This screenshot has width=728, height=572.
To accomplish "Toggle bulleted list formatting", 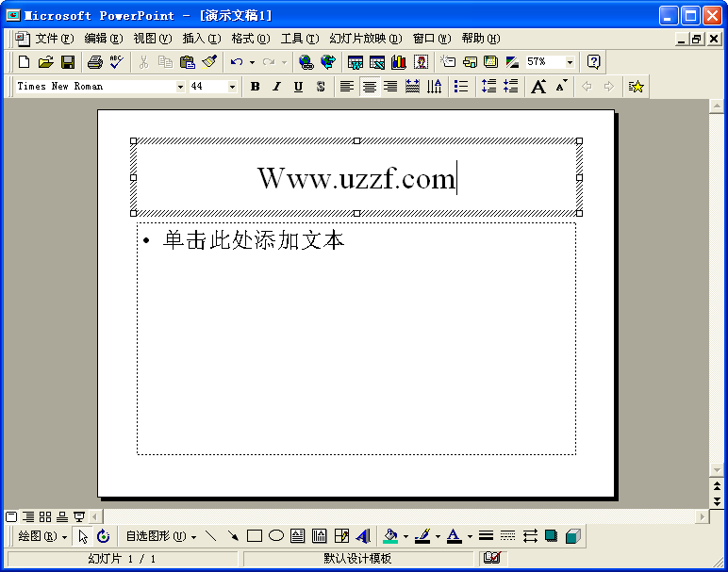I will pyautogui.click(x=461, y=87).
